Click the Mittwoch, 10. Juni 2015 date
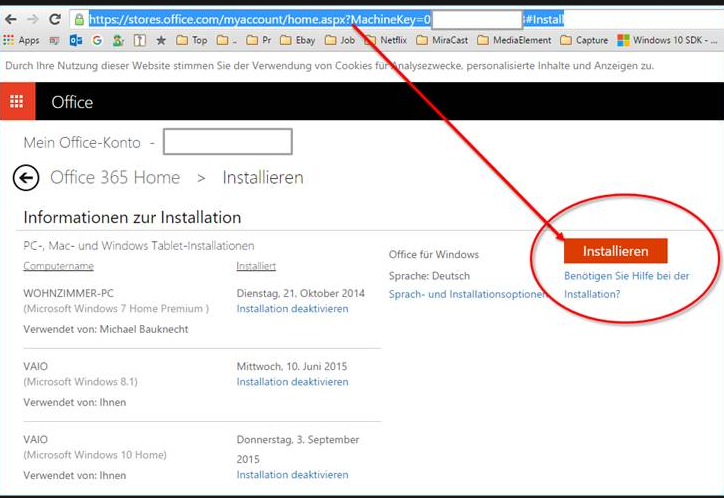The width and height of the screenshot is (724, 498). (292, 366)
